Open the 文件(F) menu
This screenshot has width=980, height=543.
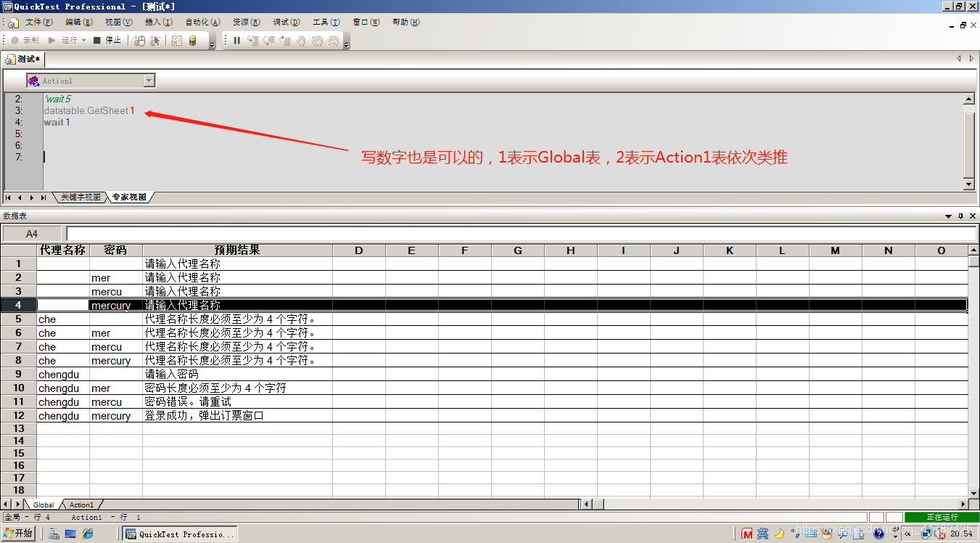click(39, 23)
